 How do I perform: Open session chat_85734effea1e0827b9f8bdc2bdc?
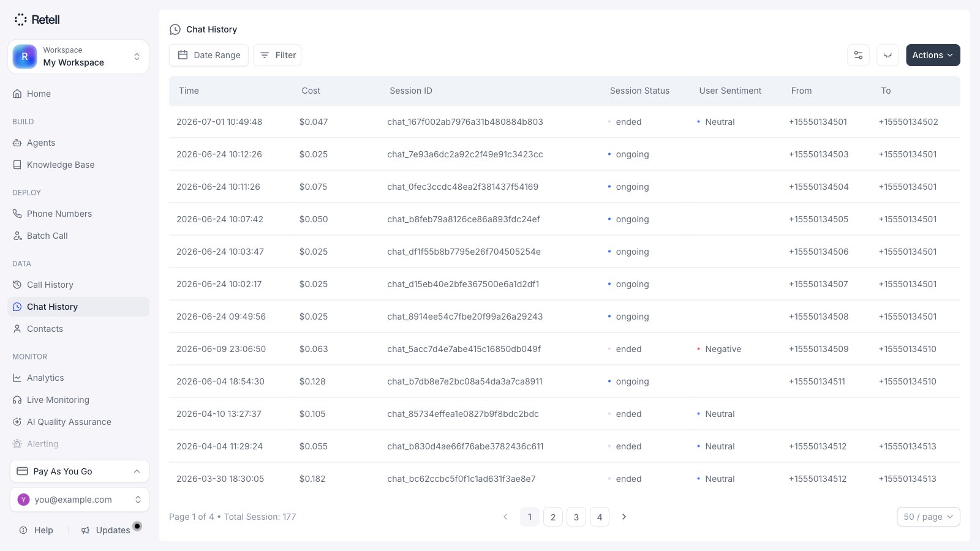tap(463, 414)
